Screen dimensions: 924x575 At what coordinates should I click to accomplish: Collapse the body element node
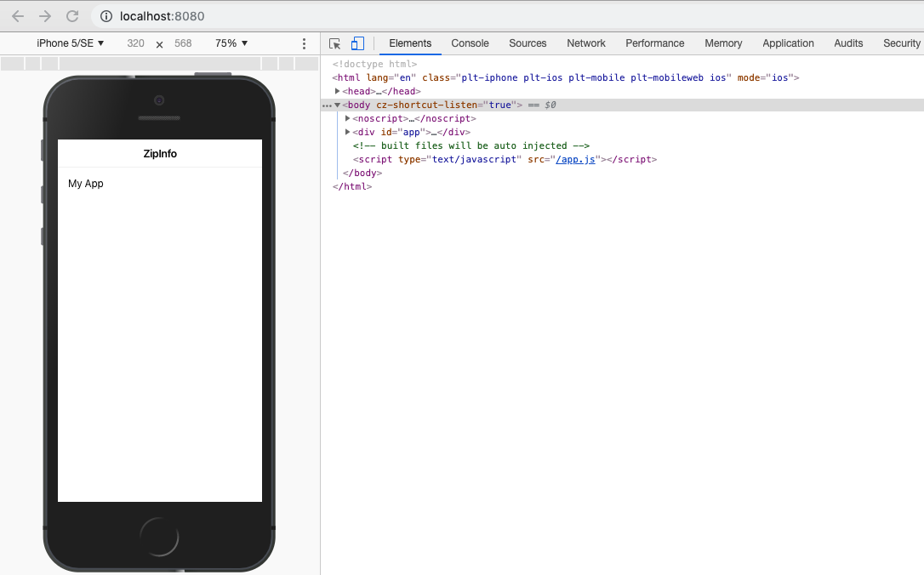point(337,105)
